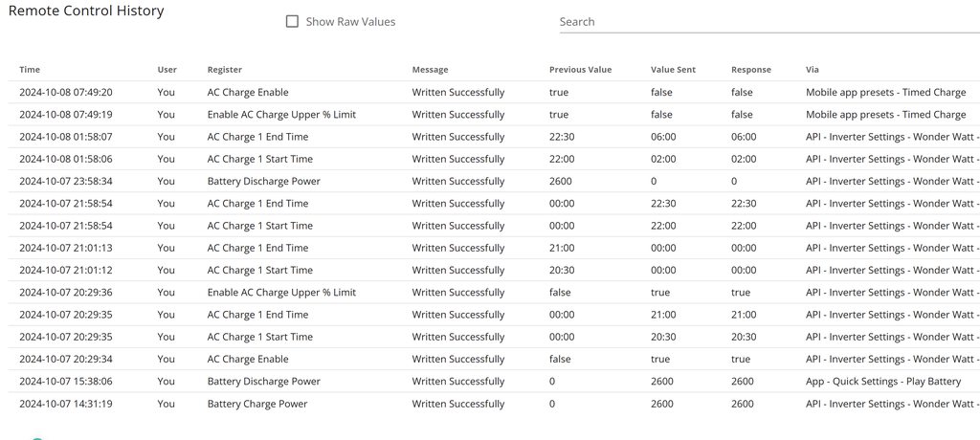Click the 'App - Quick Settings - Play Battery' cell

pyautogui.click(x=882, y=382)
